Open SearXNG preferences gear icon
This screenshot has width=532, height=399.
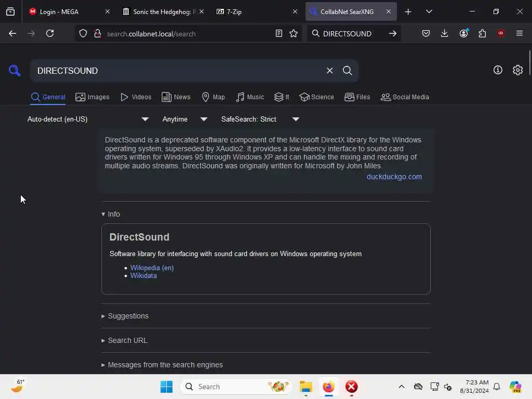518,70
